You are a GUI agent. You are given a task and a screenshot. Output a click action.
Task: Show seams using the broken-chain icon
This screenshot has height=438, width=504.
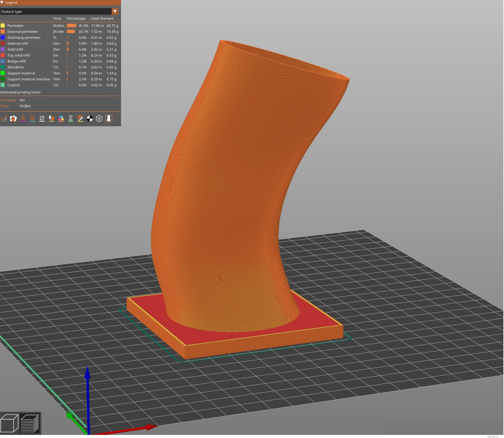[42, 119]
